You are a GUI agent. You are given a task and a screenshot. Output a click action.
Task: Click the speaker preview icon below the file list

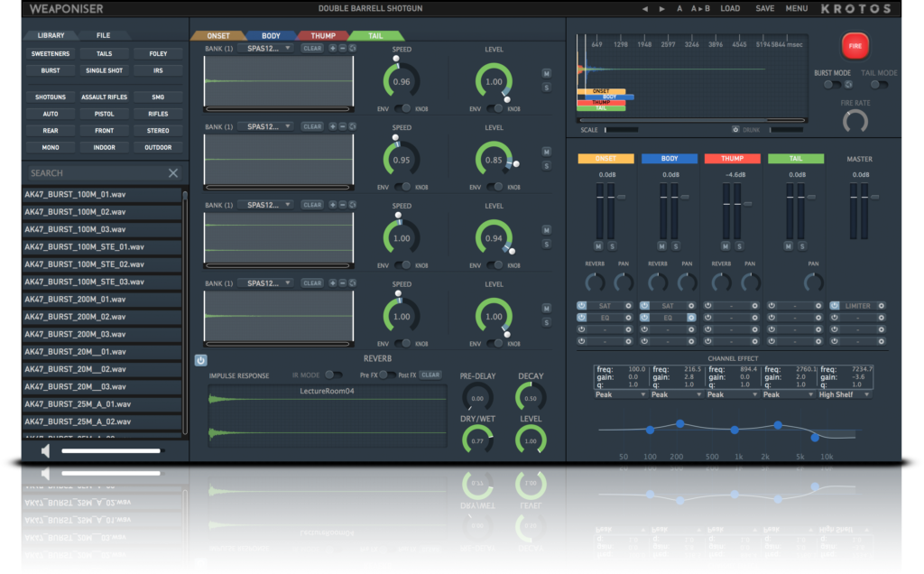tap(47, 449)
